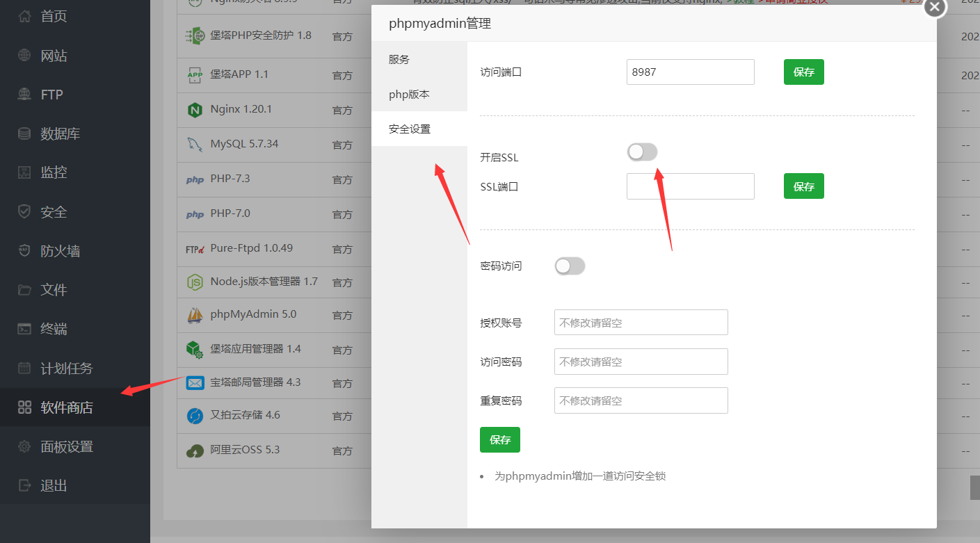Click the PHP-7.0 icon

click(195, 214)
